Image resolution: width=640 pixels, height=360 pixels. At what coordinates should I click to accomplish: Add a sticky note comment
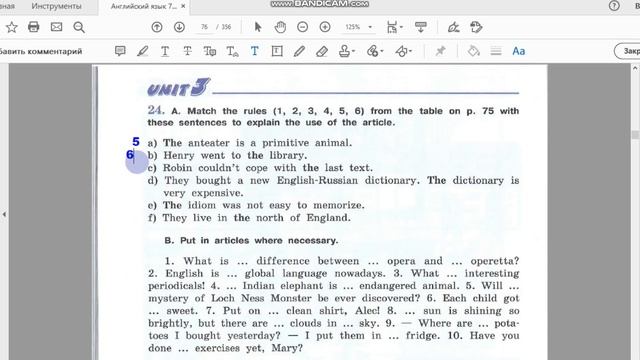(120, 51)
